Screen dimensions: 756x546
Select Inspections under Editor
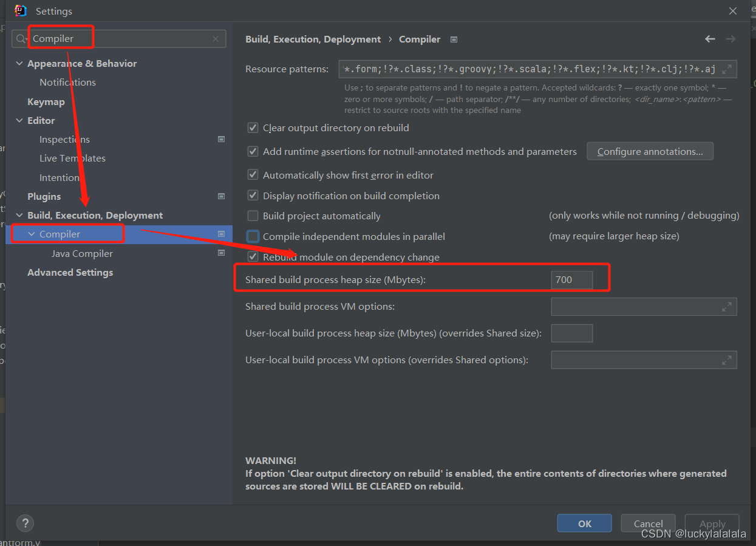(x=64, y=140)
